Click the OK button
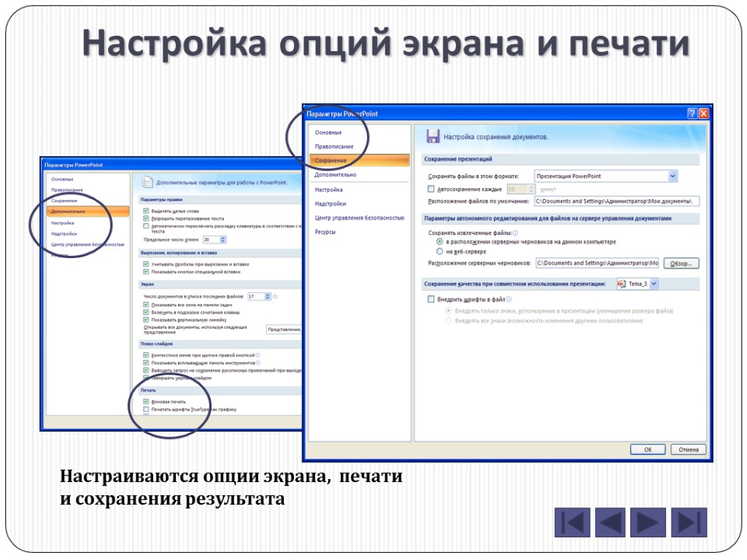This screenshot has width=747, height=560. tap(648, 449)
